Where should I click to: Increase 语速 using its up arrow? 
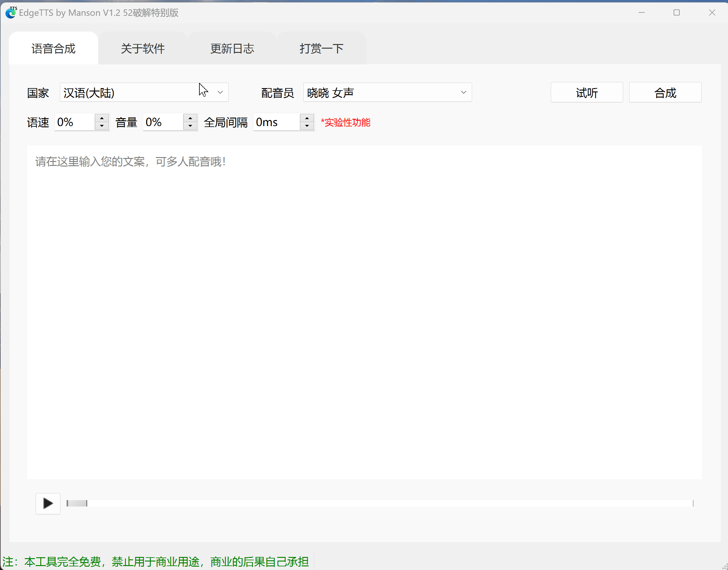point(102,118)
